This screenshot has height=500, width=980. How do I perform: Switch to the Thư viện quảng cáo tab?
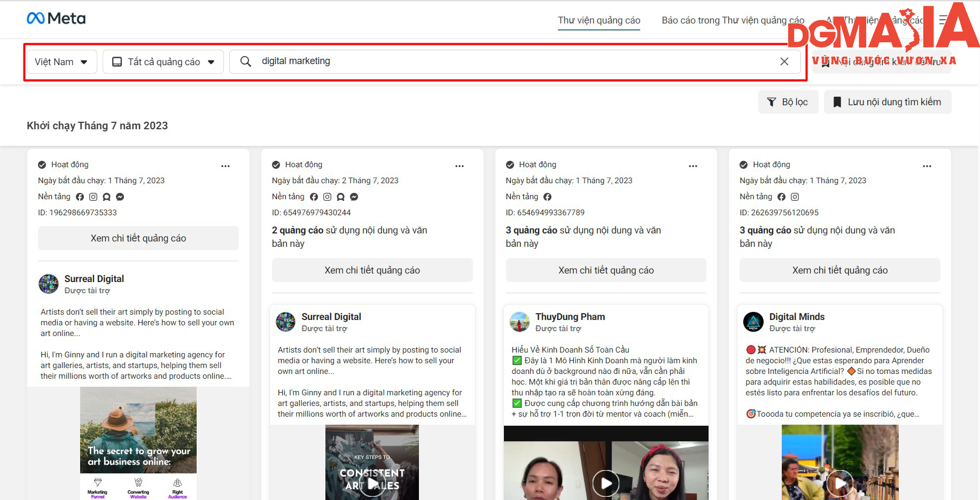[x=599, y=20]
